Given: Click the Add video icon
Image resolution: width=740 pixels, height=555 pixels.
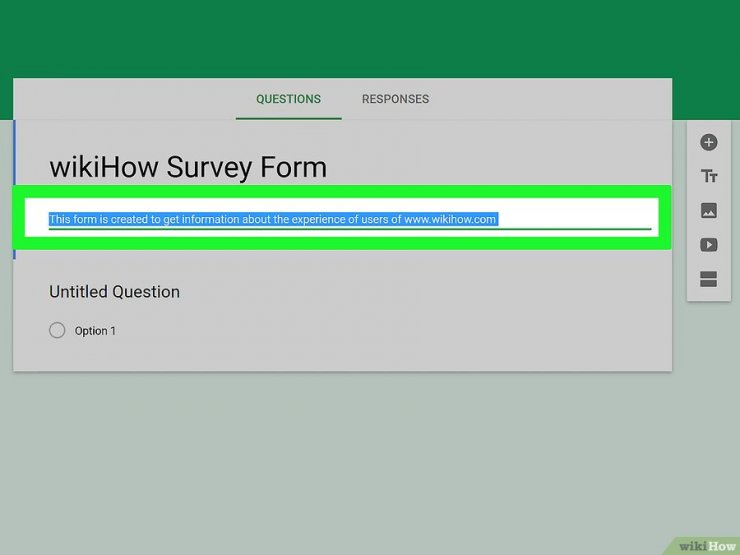Looking at the screenshot, I should pos(709,245).
